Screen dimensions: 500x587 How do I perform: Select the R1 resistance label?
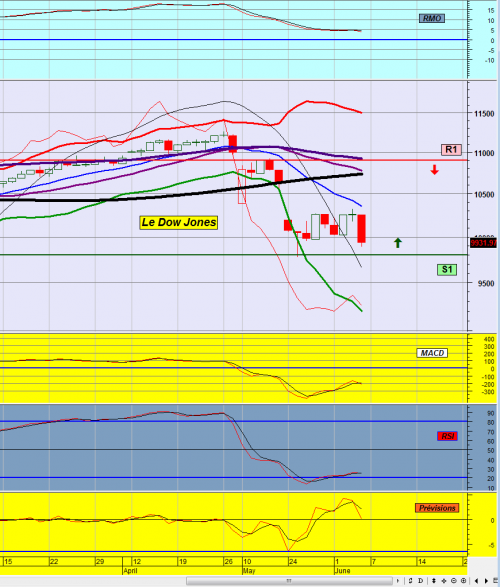pos(451,150)
